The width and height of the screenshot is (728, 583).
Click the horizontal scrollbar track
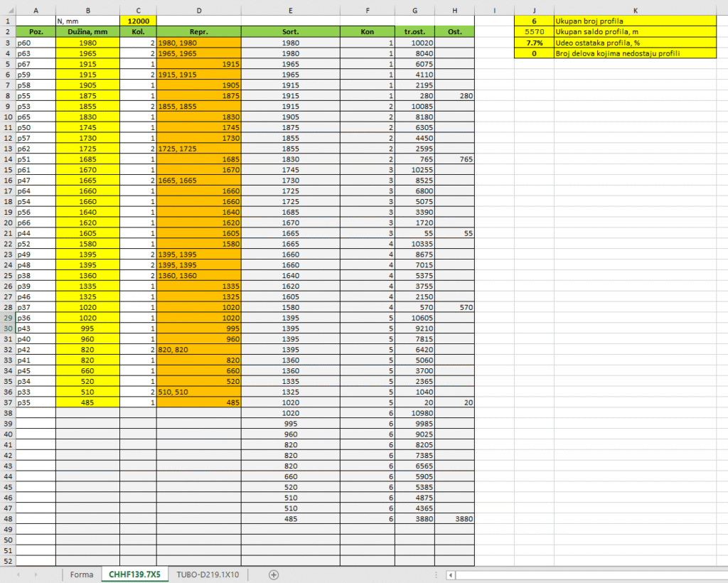tap(590, 574)
